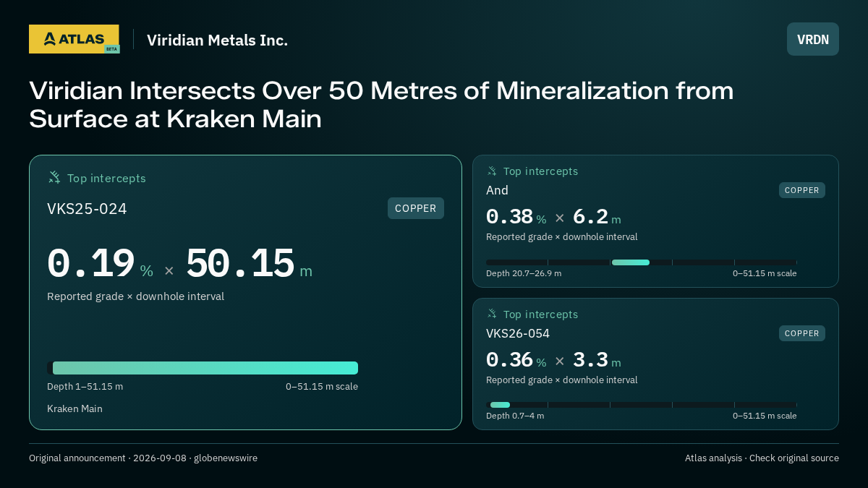Click the 0.38 % grade value
The image size is (868, 488).
coord(516,217)
